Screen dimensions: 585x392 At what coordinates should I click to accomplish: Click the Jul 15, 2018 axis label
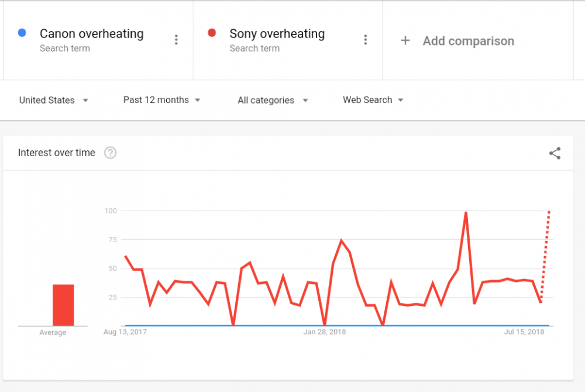point(524,332)
